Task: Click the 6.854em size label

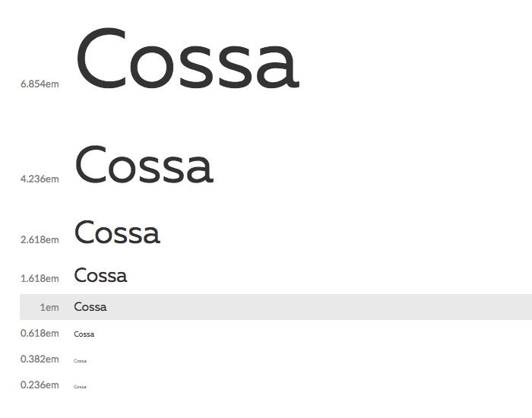Action: [40, 84]
